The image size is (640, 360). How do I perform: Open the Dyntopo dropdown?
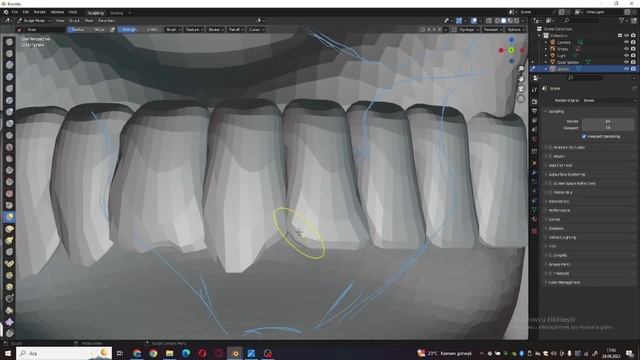468,29
